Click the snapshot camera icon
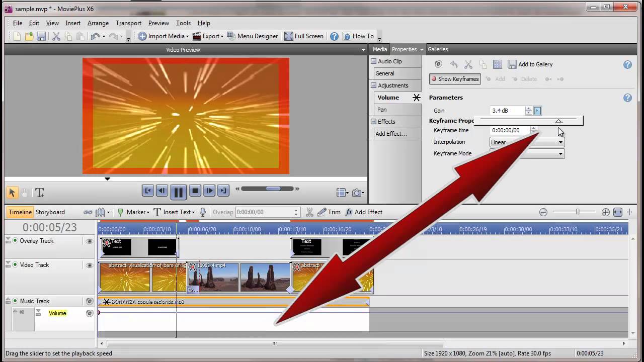Viewport: 644px width, 362px height. (x=357, y=193)
